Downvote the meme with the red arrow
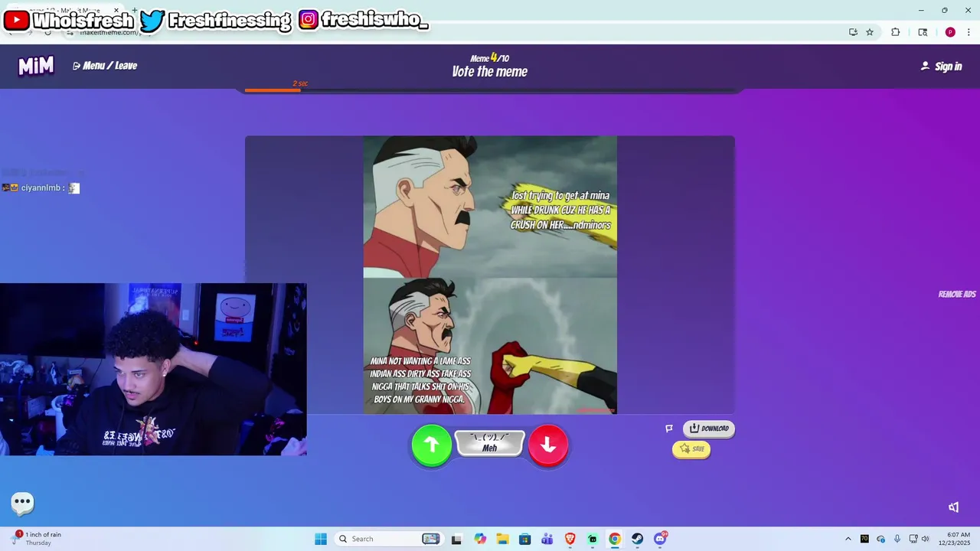980x551 pixels. [x=548, y=445]
